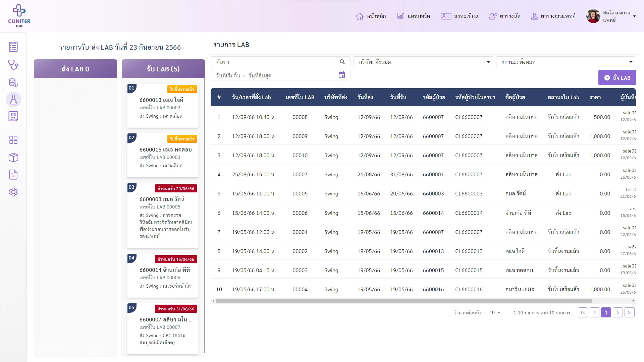
Task: Switch to ส่ง LAB 0 tab
Action: tap(75, 69)
